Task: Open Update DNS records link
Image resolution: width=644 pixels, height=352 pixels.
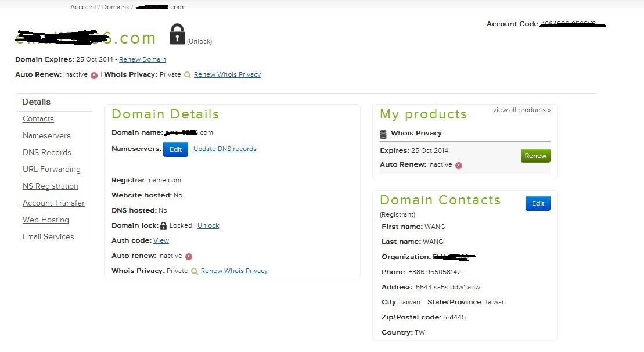Action: click(x=225, y=149)
